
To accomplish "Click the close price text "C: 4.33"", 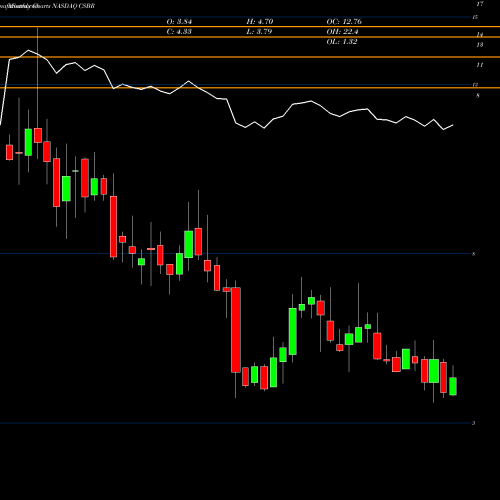I will pyautogui.click(x=179, y=32).
